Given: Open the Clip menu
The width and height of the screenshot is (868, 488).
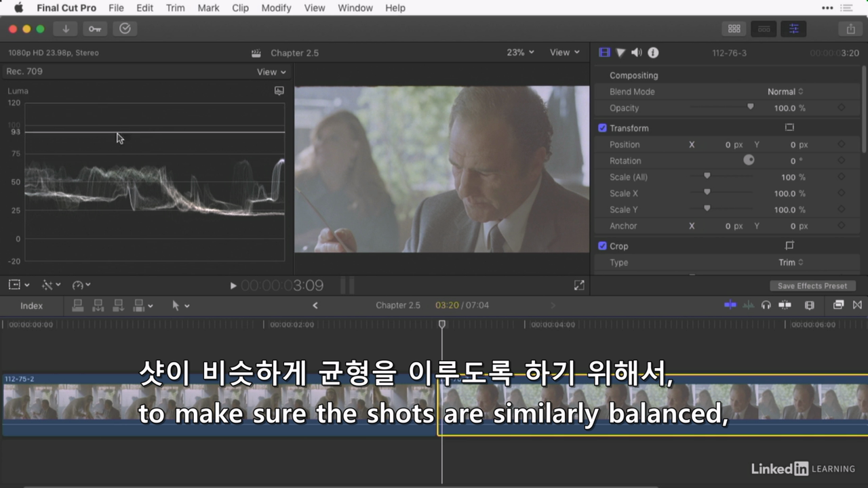Looking at the screenshot, I should click(240, 8).
